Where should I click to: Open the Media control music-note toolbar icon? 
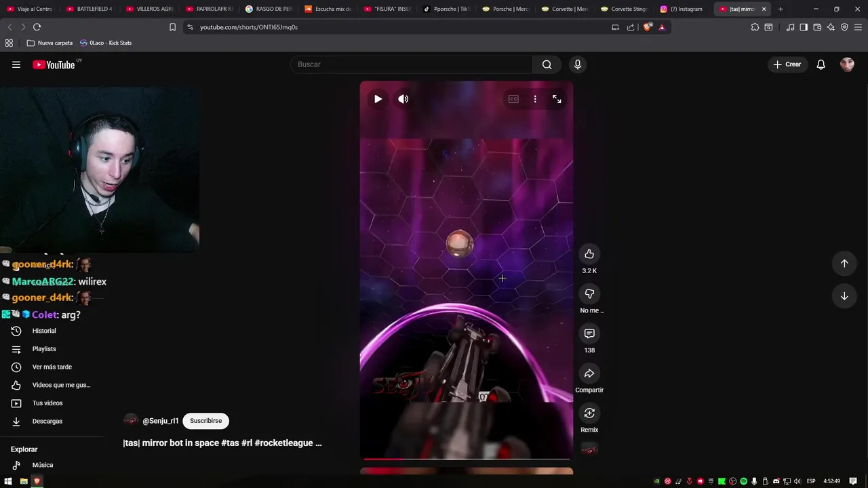click(790, 27)
